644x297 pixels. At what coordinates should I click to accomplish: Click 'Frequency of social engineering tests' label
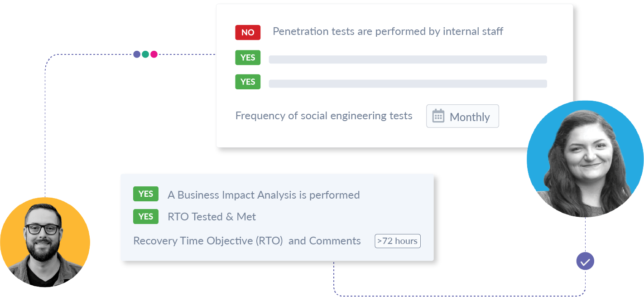(324, 116)
